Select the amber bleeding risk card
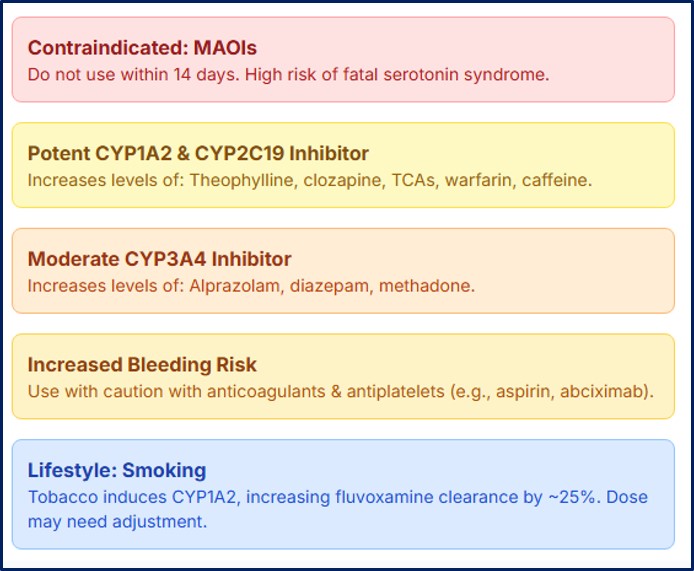The height and width of the screenshot is (571, 694). point(343,376)
